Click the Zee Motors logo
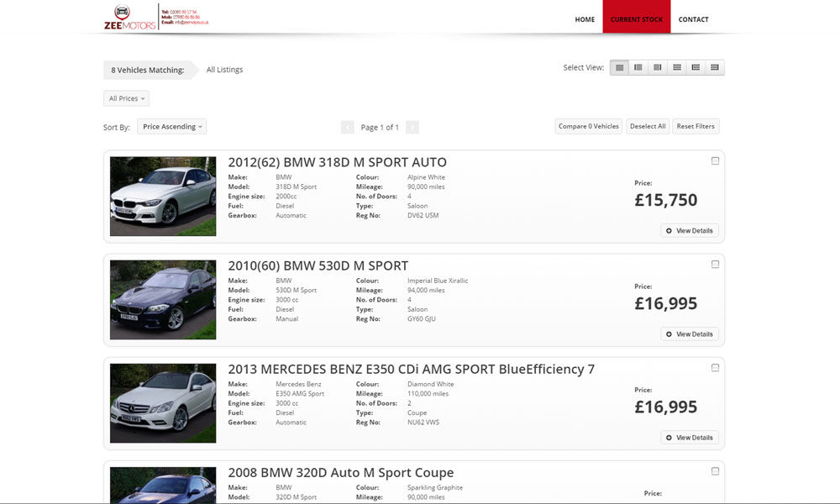Image resolution: width=840 pixels, height=504 pixels. tap(129, 17)
